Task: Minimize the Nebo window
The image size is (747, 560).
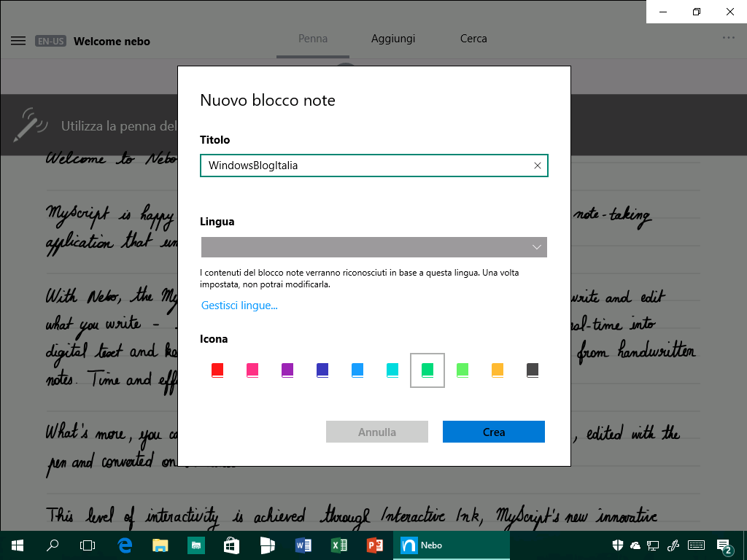Action: pos(662,12)
